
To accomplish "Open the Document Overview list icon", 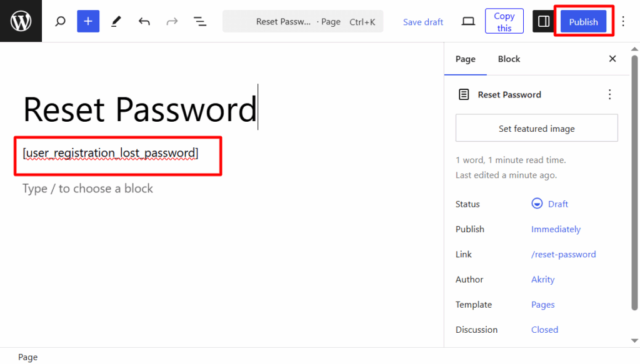I will point(199,21).
